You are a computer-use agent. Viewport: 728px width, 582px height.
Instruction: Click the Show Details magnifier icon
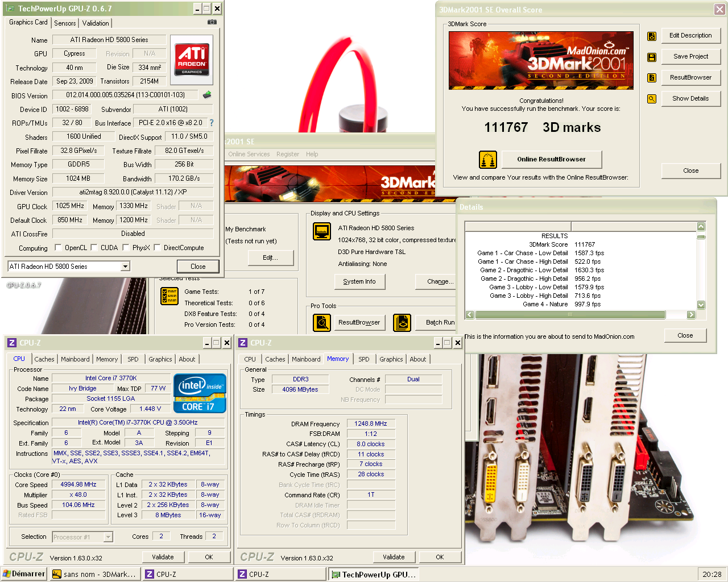[x=652, y=99]
